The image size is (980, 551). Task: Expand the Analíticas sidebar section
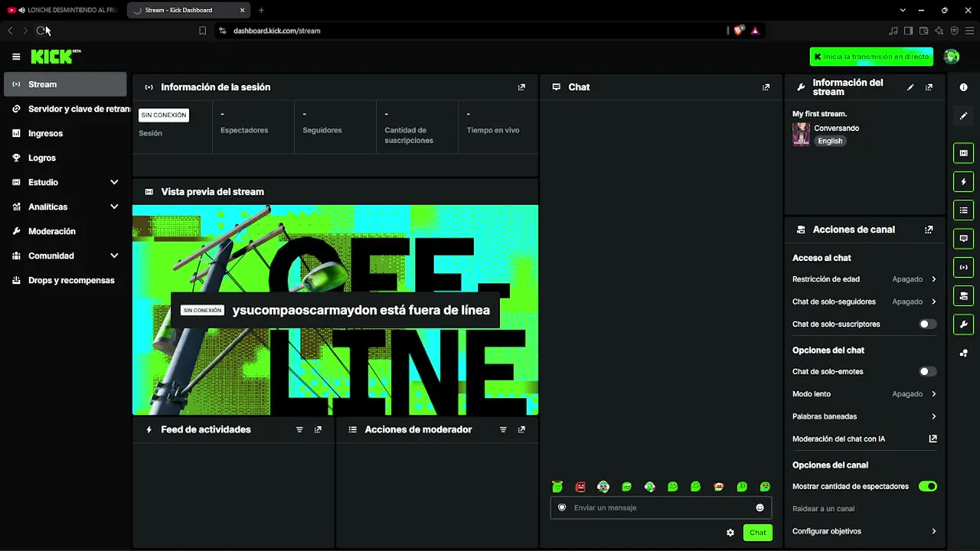[x=114, y=207]
